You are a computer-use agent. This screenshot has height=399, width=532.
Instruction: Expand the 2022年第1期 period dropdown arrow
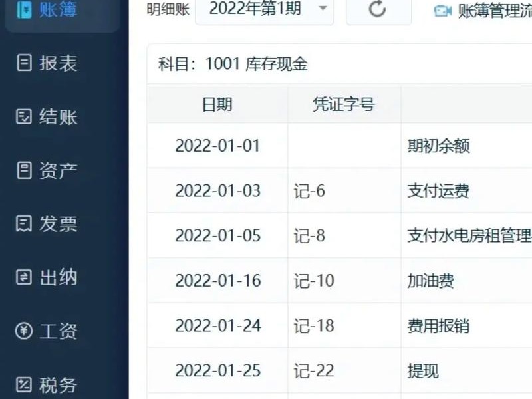point(323,8)
